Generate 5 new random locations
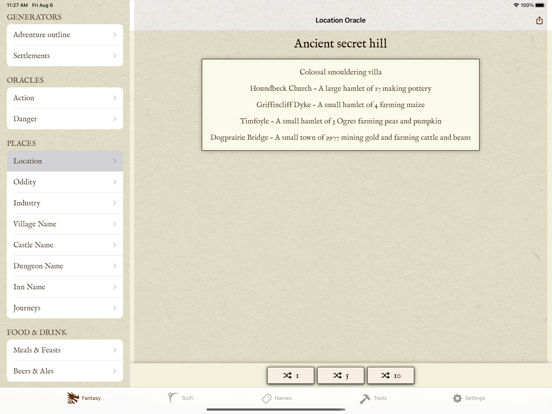 341,376
